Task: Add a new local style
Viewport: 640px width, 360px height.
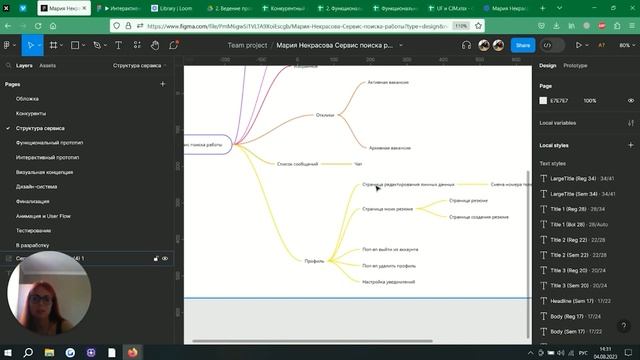Action: click(x=631, y=145)
